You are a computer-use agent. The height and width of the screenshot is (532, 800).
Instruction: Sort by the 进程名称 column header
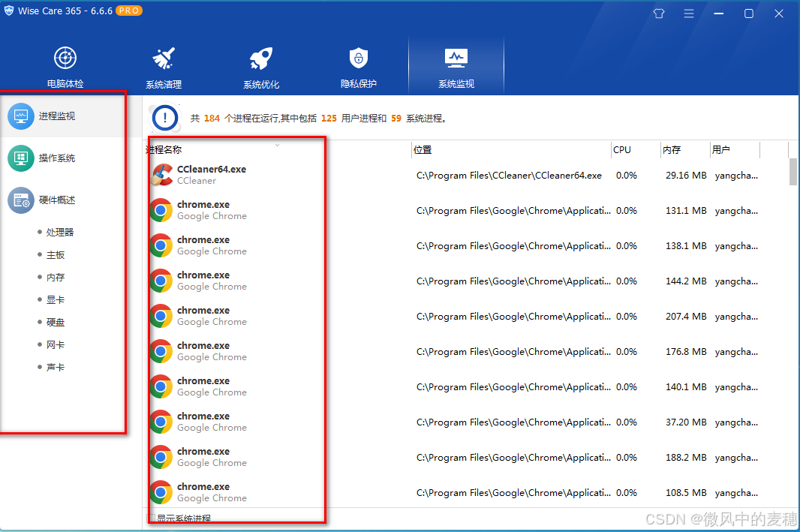click(x=278, y=150)
